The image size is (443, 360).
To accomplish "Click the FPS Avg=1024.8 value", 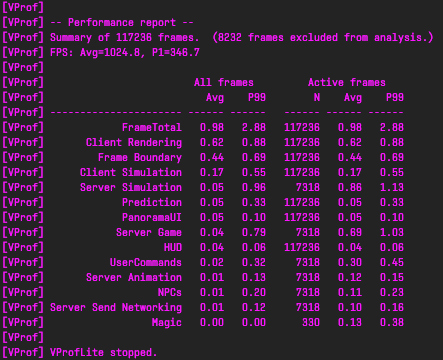I will (110, 53).
